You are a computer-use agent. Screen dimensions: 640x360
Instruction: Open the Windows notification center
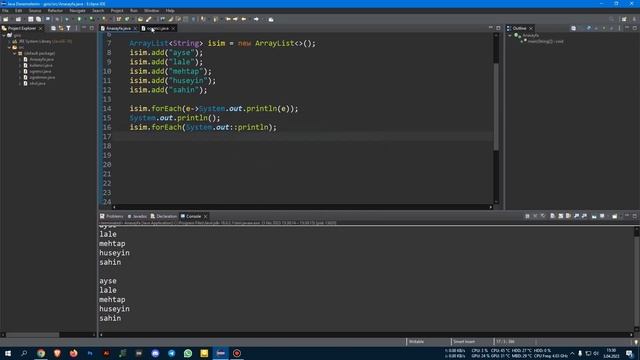(x=629, y=353)
